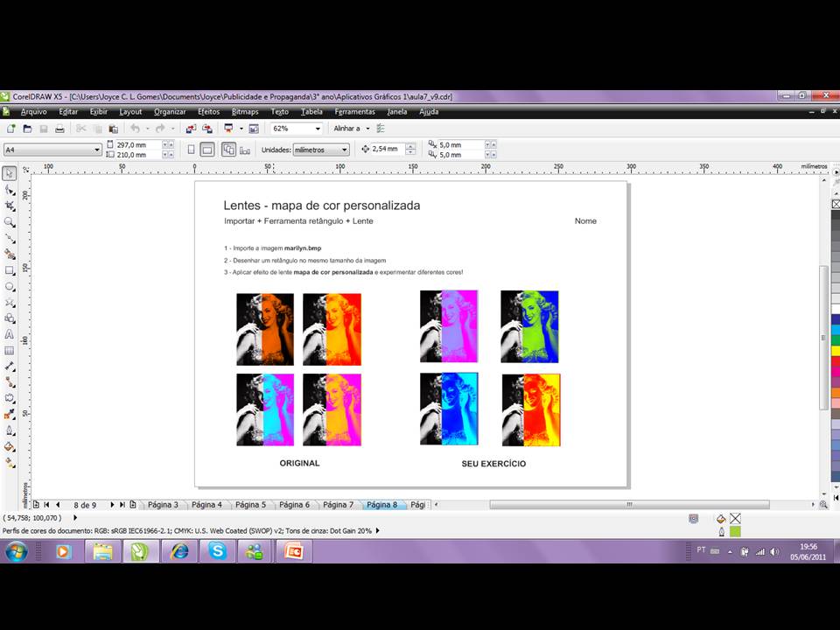Set page to landscape orientation
840x630 pixels.
tap(207, 150)
